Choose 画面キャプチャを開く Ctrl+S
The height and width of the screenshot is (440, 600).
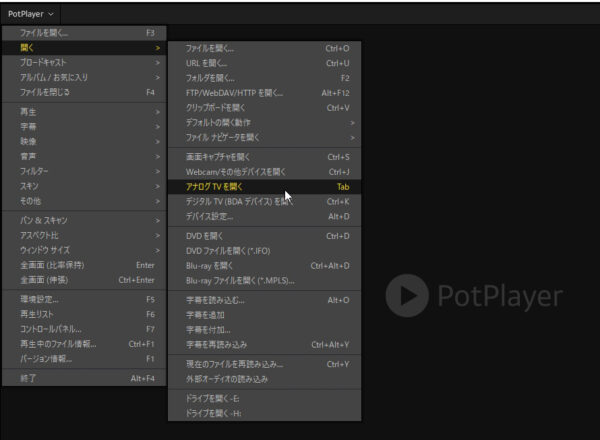click(x=264, y=157)
